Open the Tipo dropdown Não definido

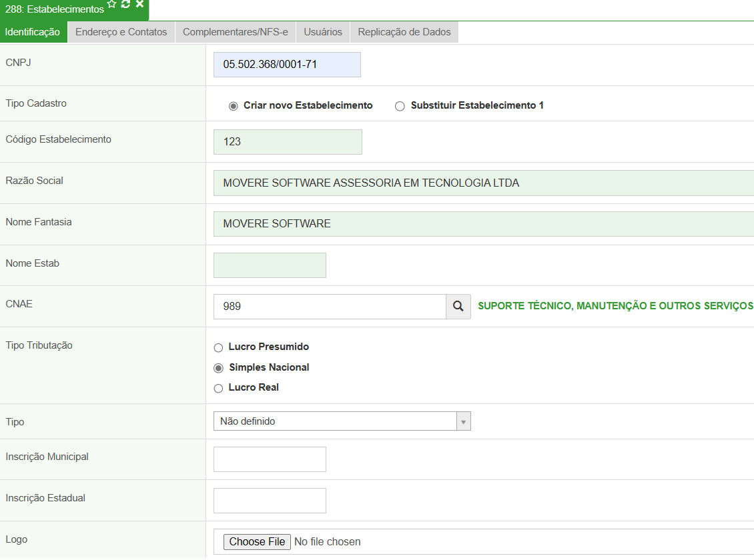click(342, 421)
